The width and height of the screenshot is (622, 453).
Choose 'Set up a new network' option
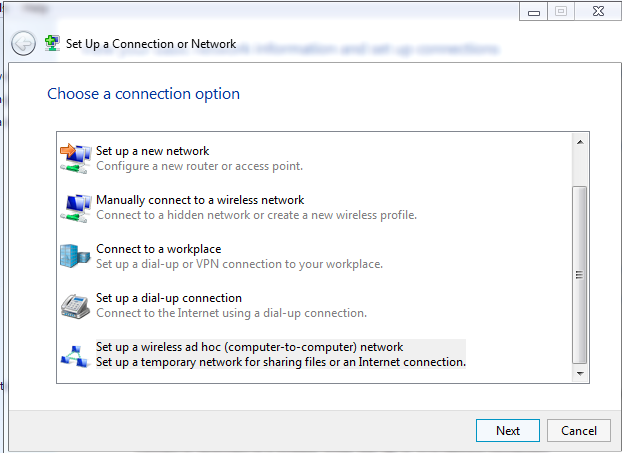152,151
